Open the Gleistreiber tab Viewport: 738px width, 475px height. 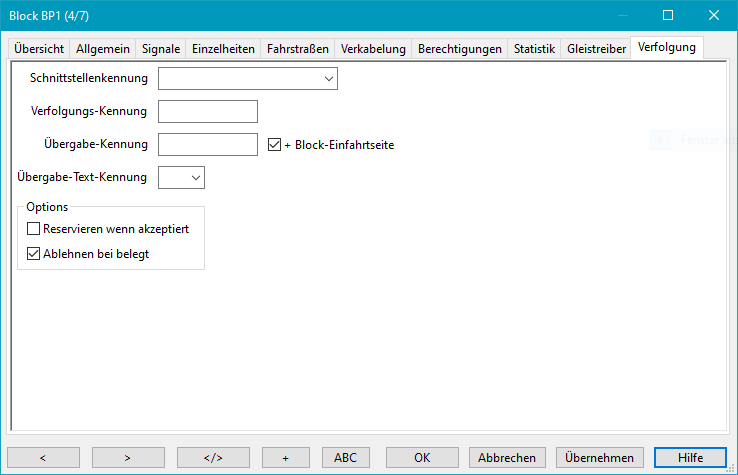click(596, 48)
